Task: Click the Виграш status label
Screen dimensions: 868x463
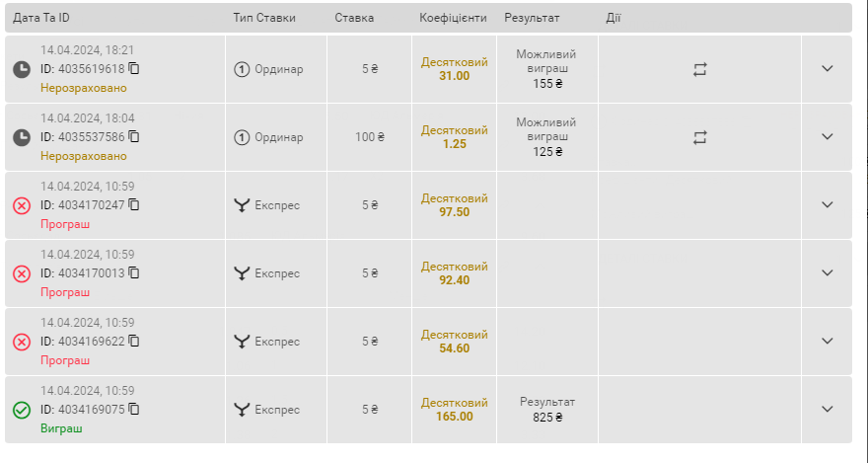Action: [x=61, y=428]
